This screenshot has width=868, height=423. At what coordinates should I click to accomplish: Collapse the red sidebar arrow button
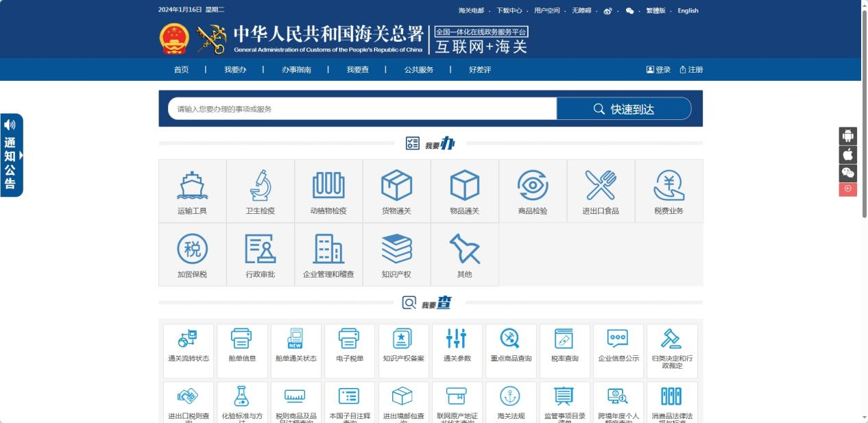[x=848, y=189]
